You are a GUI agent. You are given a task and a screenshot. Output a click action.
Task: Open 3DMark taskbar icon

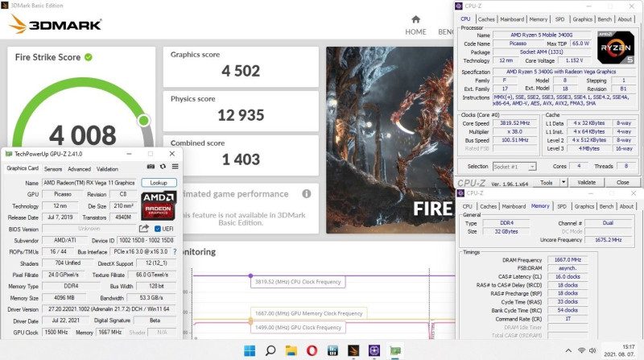[353, 350]
